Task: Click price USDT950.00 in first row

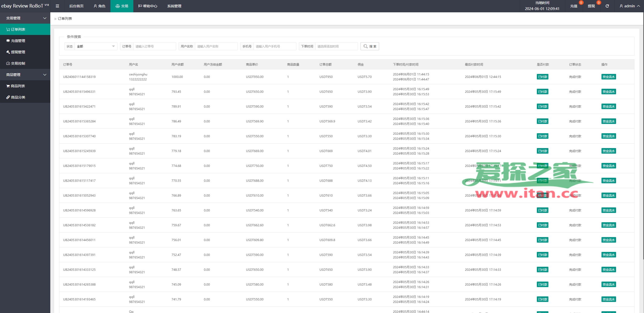Action: coord(255,77)
